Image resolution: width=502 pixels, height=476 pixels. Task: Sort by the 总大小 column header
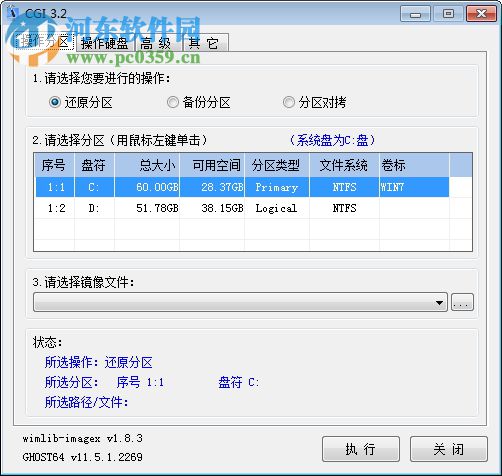(147, 165)
